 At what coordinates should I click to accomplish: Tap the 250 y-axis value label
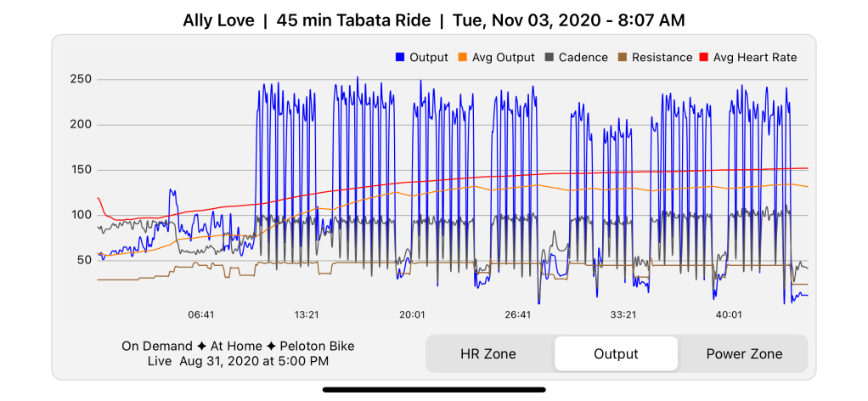point(82,80)
